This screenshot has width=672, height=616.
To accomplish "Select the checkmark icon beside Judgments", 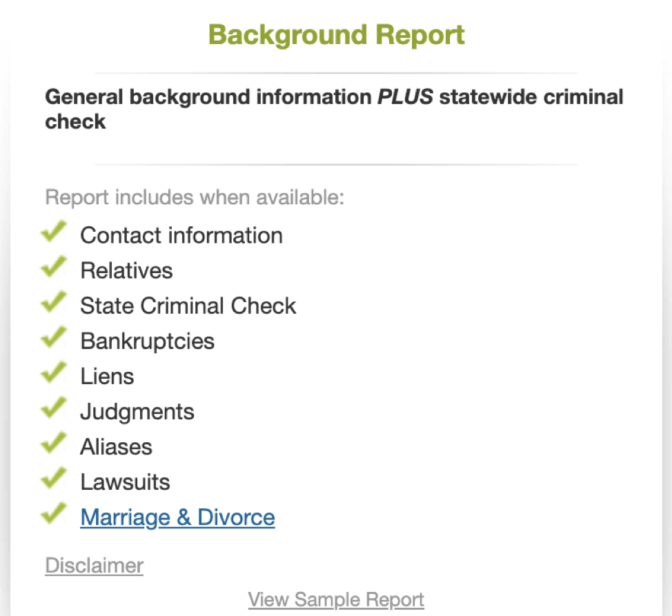I will pyautogui.click(x=54, y=408).
